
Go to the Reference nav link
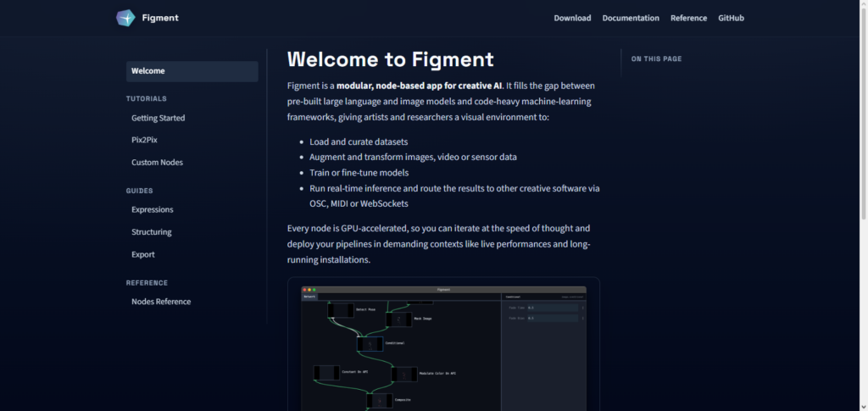[688, 18]
